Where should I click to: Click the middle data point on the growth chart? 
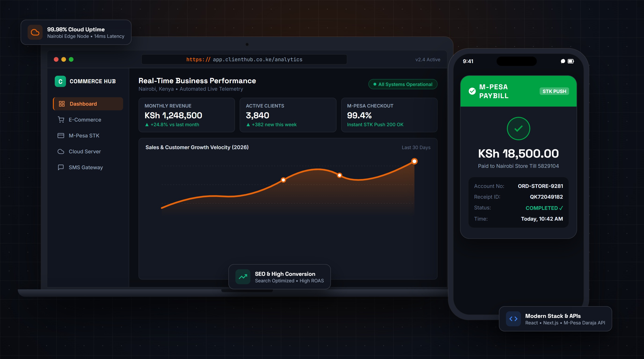(339, 175)
